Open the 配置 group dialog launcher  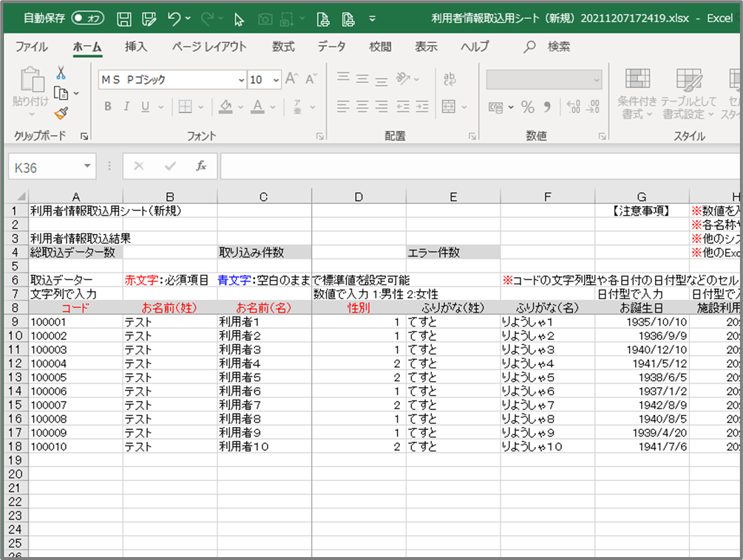pos(472,137)
